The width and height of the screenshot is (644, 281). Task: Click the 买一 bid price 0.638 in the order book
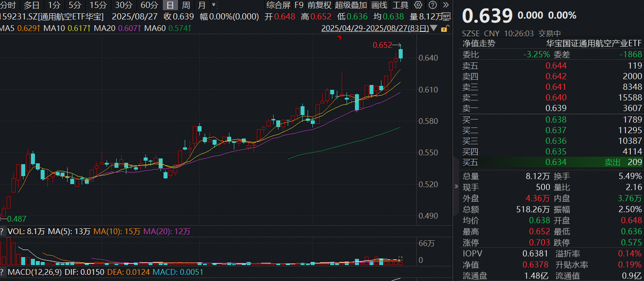click(556, 119)
